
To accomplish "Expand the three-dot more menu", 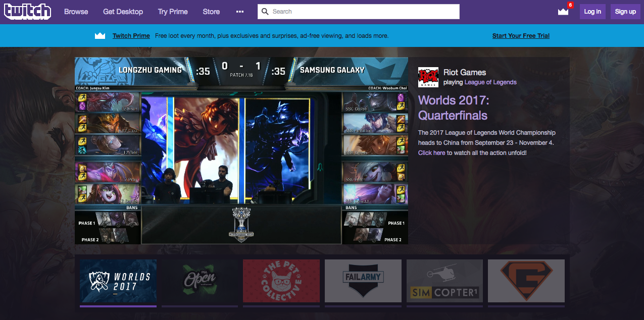I will point(240,12).
